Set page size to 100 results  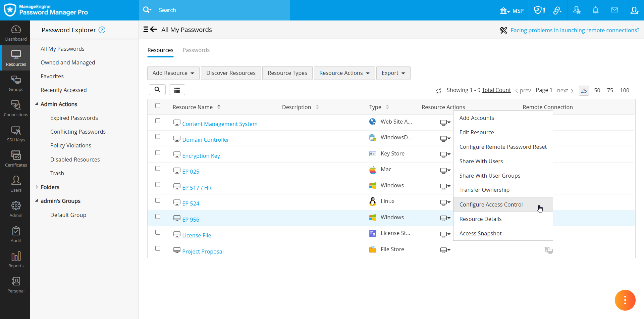tap(625, 90)
